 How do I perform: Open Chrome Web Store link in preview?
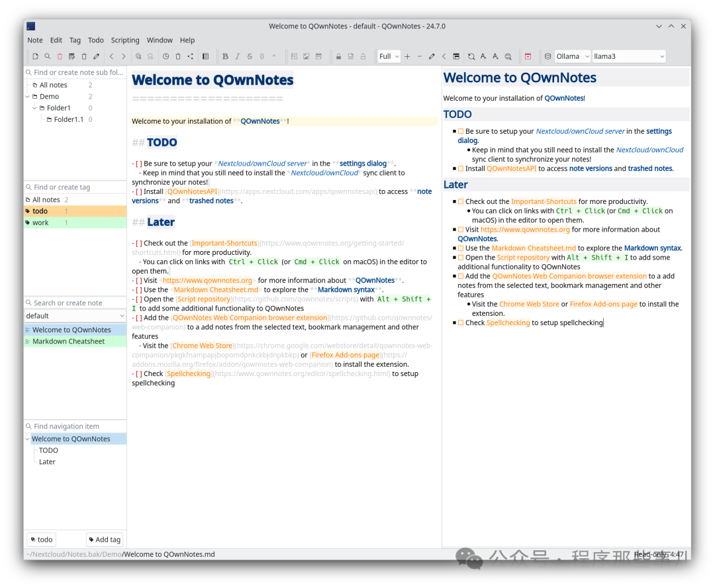(x=529, y=305)
